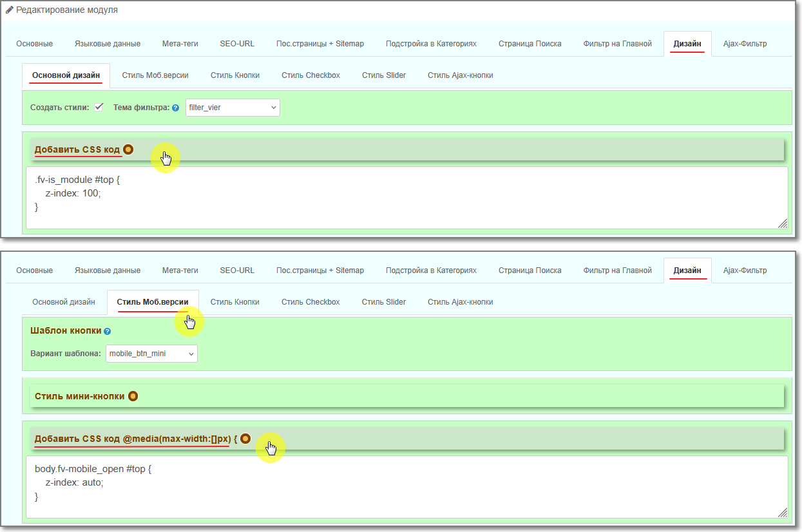Open the Вариант шаблона dropdown showing mobile_btn_mini
The image size is (802, 532).
[x=151, y=354]
